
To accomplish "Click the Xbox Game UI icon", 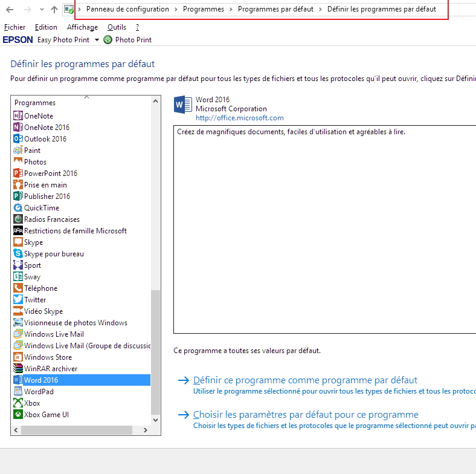I will pos(18,414).
